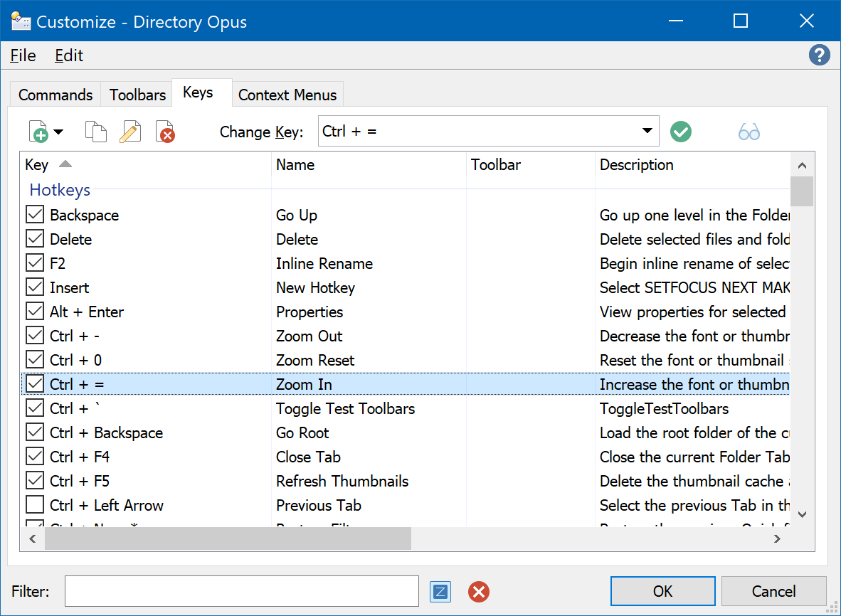This screenshot has height=616, width=841.
Task: Toggle the F2 hotkey checkbox
Action: click(35, 262)
